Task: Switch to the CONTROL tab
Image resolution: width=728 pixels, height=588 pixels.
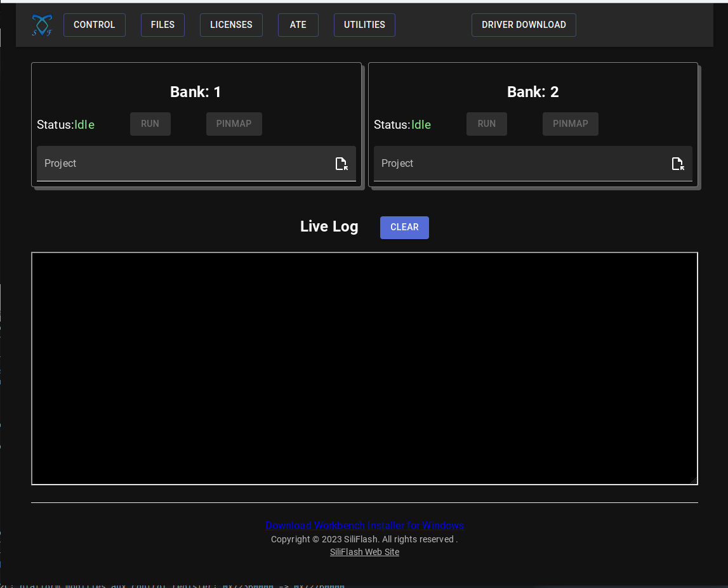Action: (x=94, y=25)
